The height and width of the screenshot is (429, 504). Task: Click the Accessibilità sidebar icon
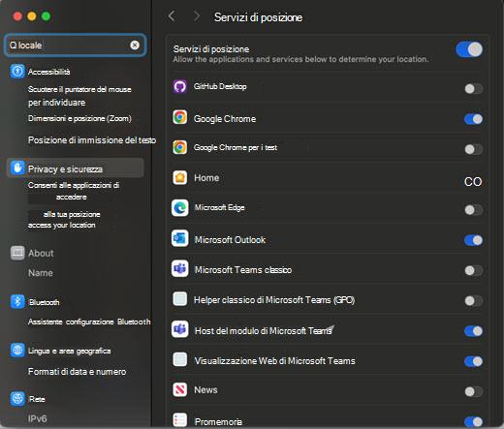point(17,71)
